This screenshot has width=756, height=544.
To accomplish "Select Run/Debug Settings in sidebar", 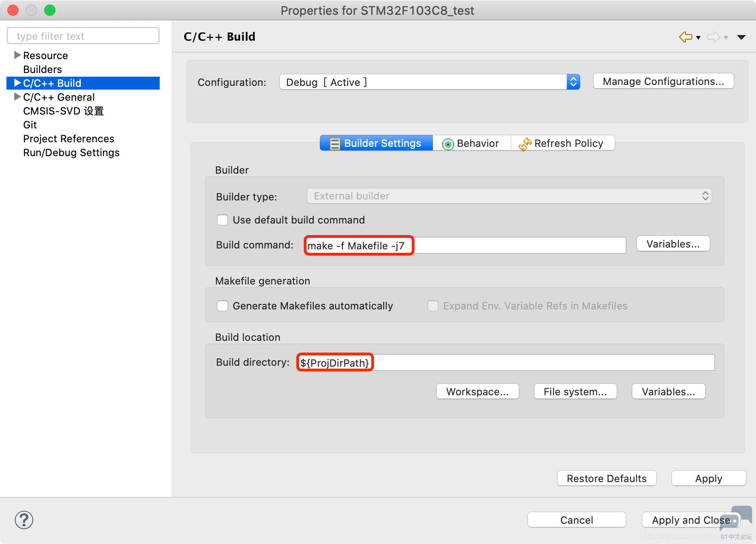I will pyautogui.click(x=71, y=153).
